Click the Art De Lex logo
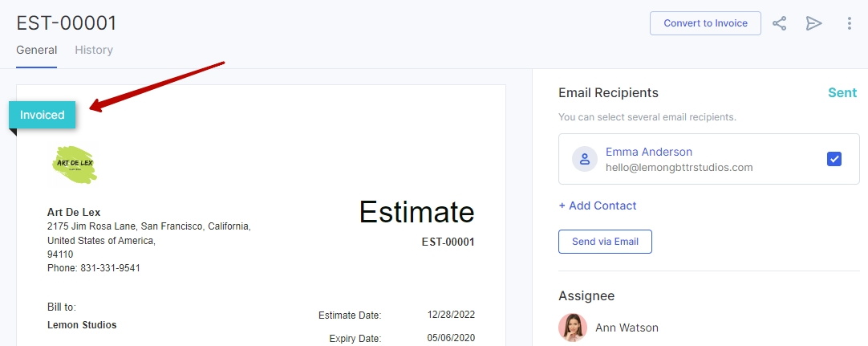Viewport: 868px width, 346px height. pos(74,164)
